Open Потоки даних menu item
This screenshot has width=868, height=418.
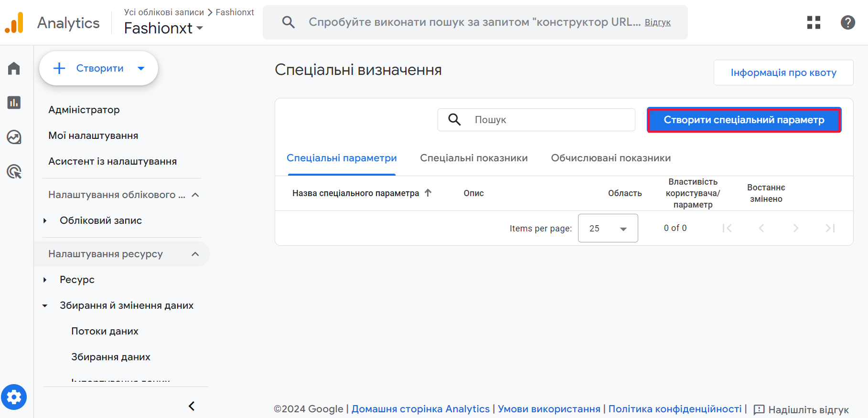[105, 331]
